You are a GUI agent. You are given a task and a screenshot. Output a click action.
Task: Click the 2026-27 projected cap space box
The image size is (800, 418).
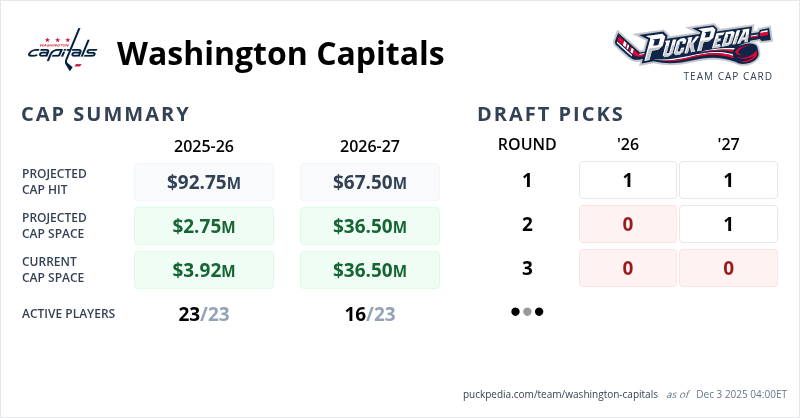point(370,226)
